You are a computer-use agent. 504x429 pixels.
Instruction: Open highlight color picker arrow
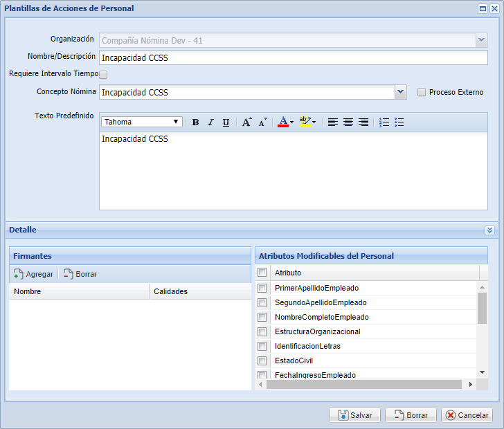tap(314, 122)
